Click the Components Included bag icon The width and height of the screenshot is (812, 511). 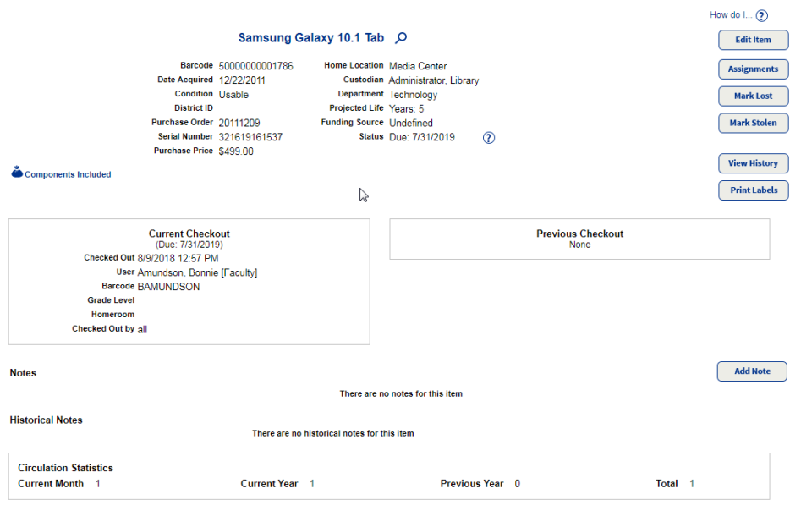pos(17,172)
